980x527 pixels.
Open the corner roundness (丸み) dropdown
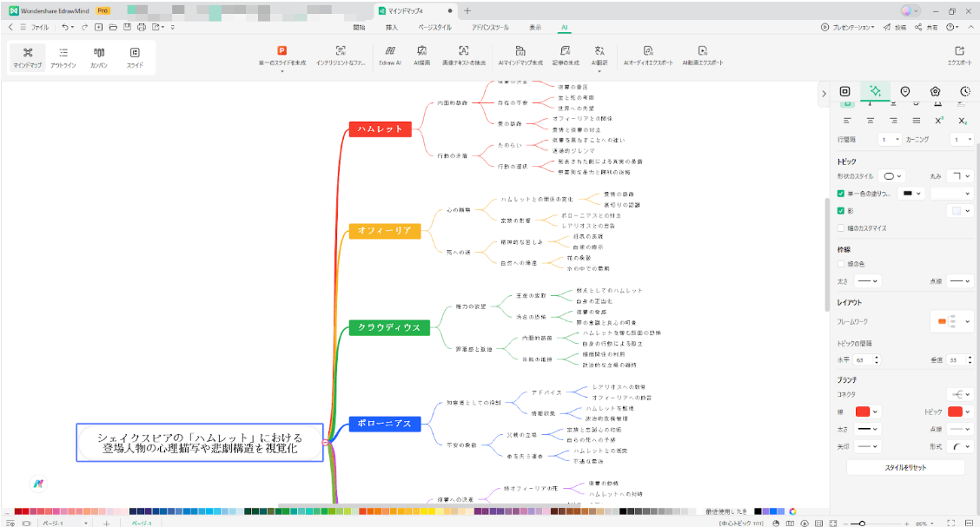click(959, 176)
